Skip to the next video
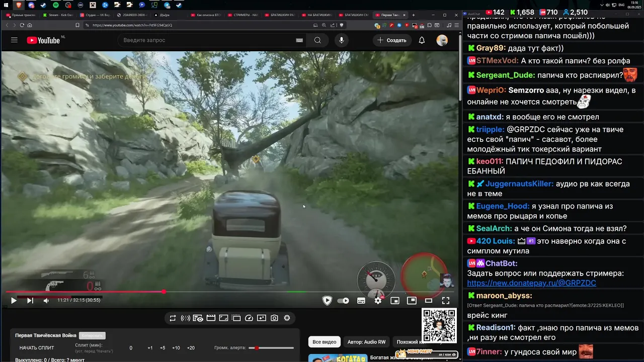This screenshot has height=362, width=644. (x=30, y=301)
